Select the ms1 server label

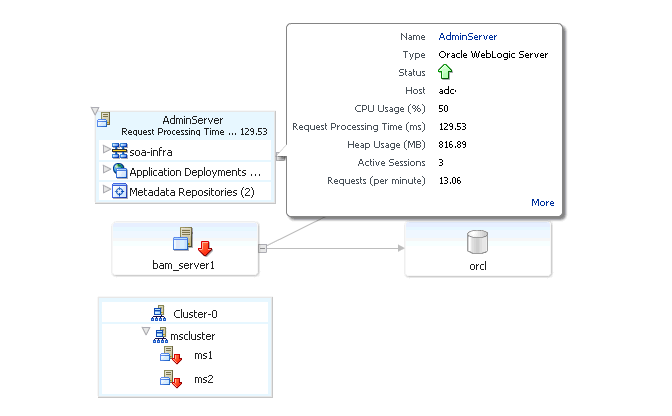pos(204,355)
